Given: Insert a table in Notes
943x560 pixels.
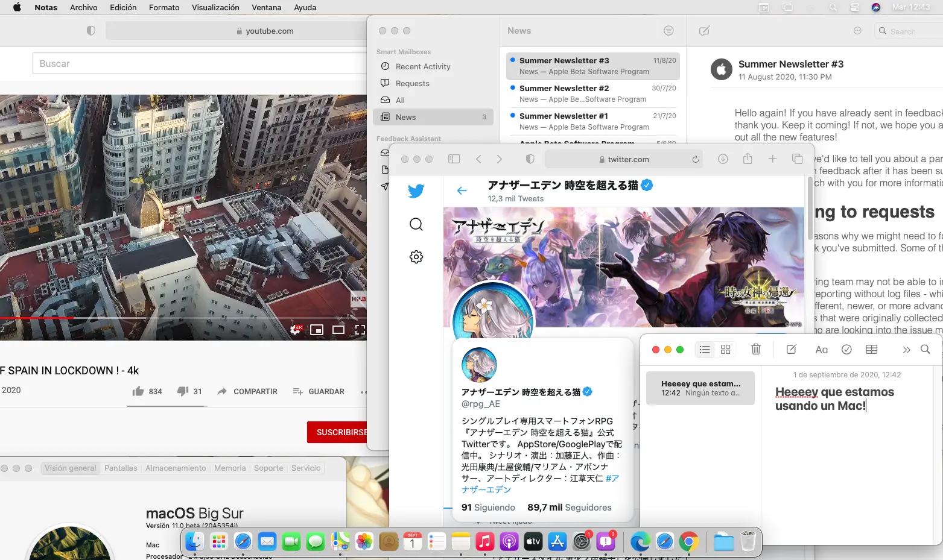Looking at the screenshot, I should (871, 350).
